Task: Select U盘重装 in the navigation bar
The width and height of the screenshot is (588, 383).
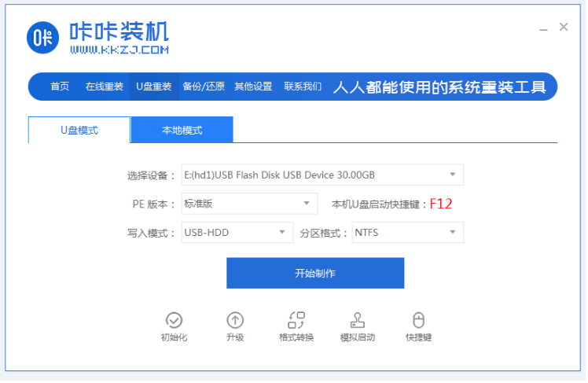Action: coord(155,87)
